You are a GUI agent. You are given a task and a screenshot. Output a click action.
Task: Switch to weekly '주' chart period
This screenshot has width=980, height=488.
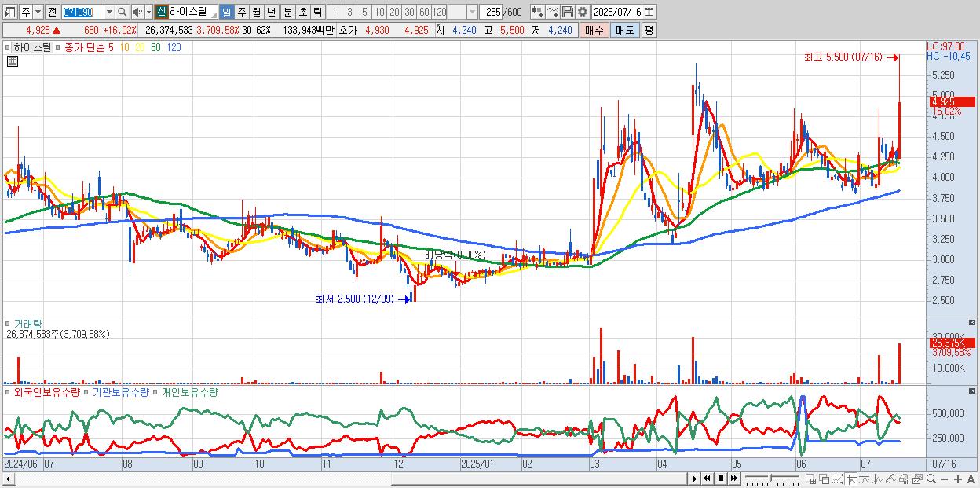[241, 12]
